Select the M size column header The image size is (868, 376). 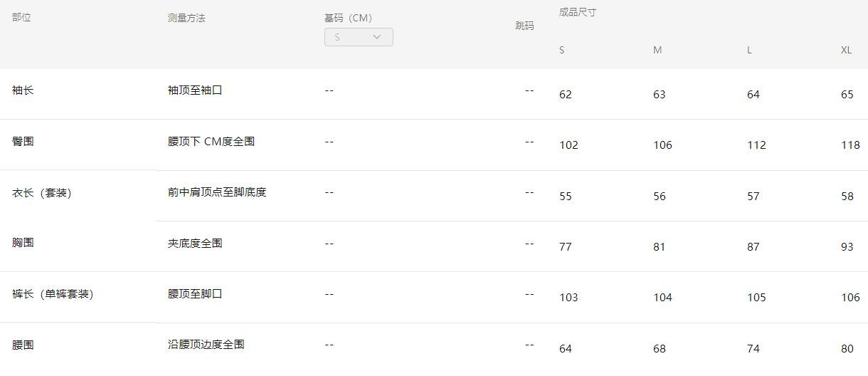pos(657,50)
